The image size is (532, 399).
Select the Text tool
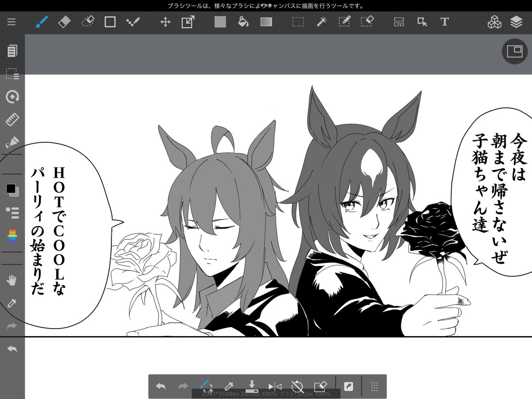click(445, 22)
